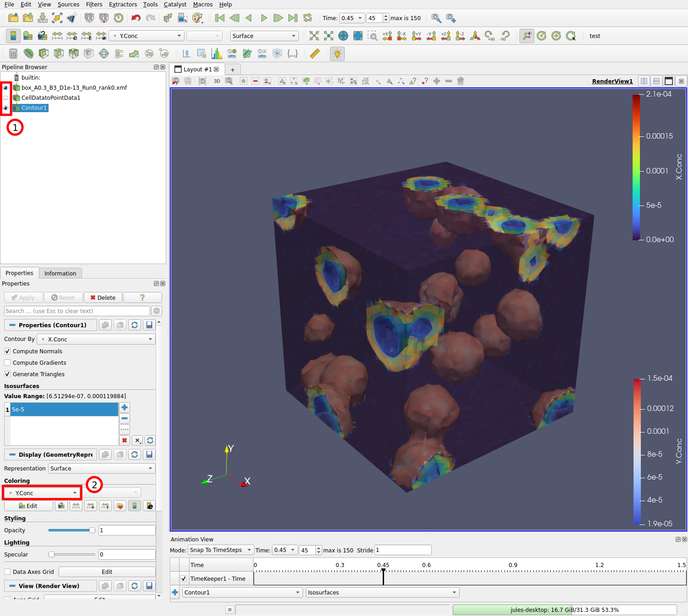
Task: Click rotate 90 degrees clockwise icon
Action: (490, 36)
